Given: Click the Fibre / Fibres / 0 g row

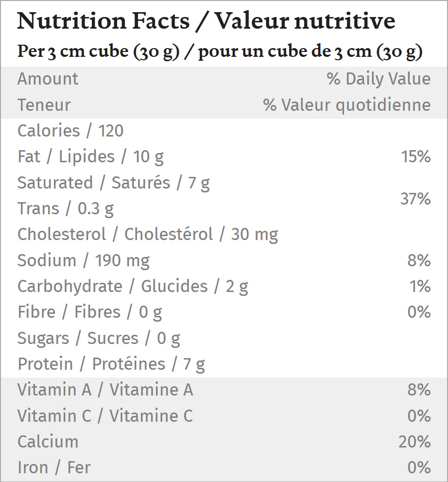Looking at the screenshot, I should tap(90, 312).
